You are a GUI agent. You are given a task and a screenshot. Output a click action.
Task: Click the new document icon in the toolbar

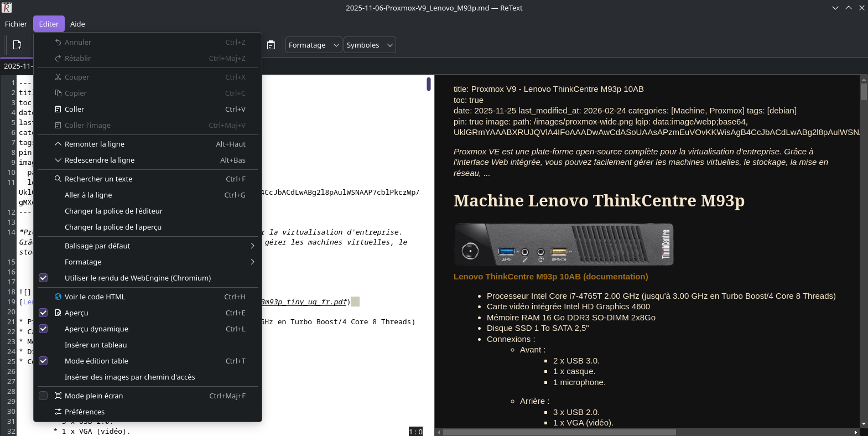pyautogui.click(x=17, y=45)
